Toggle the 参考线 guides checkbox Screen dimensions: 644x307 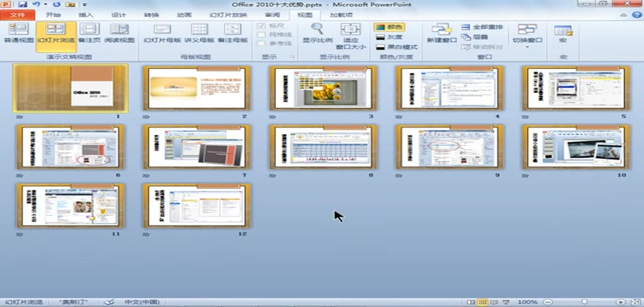coord(261,43)
